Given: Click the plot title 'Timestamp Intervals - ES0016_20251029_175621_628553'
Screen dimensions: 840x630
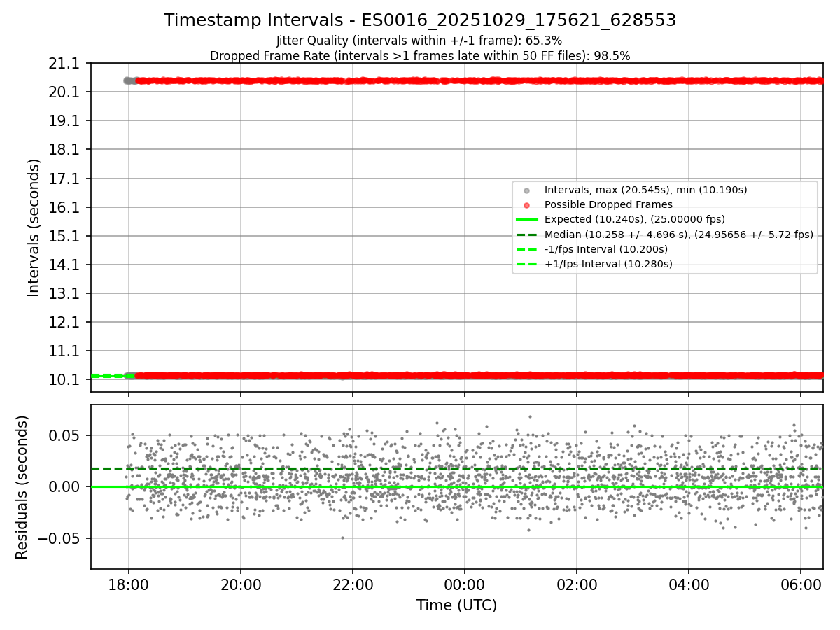Looking at the screenshot, I should point(420,20).
